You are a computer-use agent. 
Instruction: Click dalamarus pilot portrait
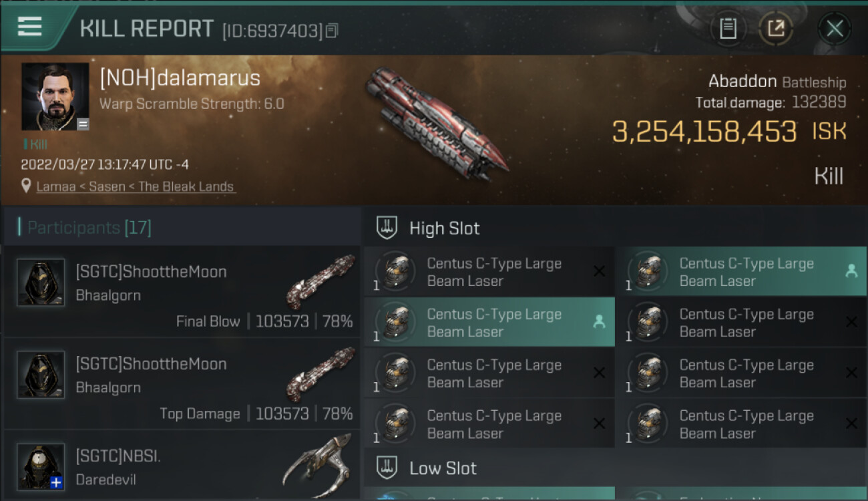pyautogui.click(x=55, y=97)
